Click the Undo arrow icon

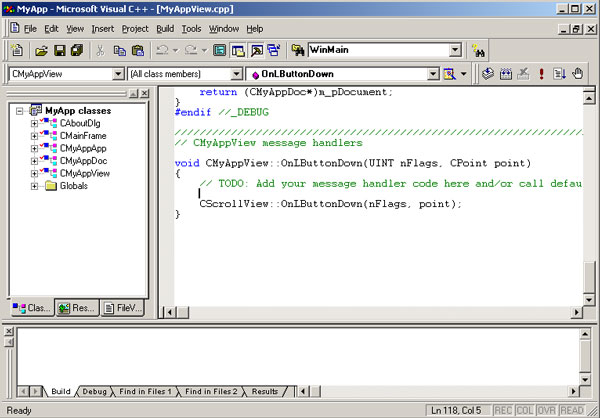click(x=163, y=50)
